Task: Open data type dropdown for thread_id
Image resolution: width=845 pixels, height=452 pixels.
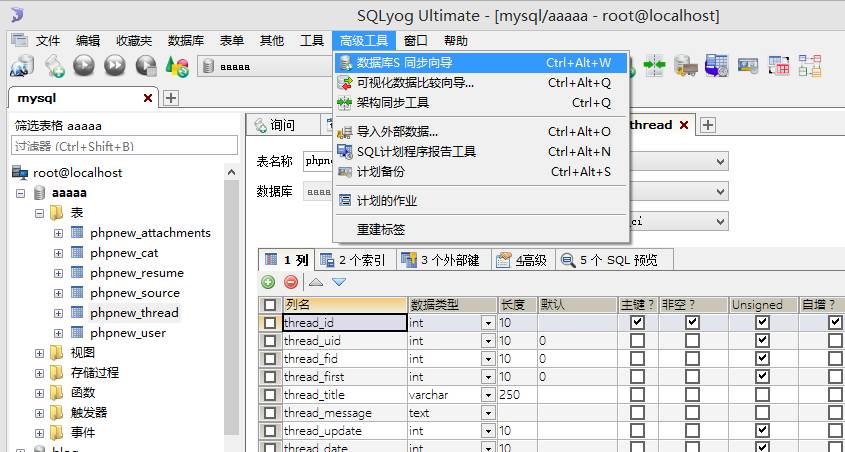Action: coord(489,323)
